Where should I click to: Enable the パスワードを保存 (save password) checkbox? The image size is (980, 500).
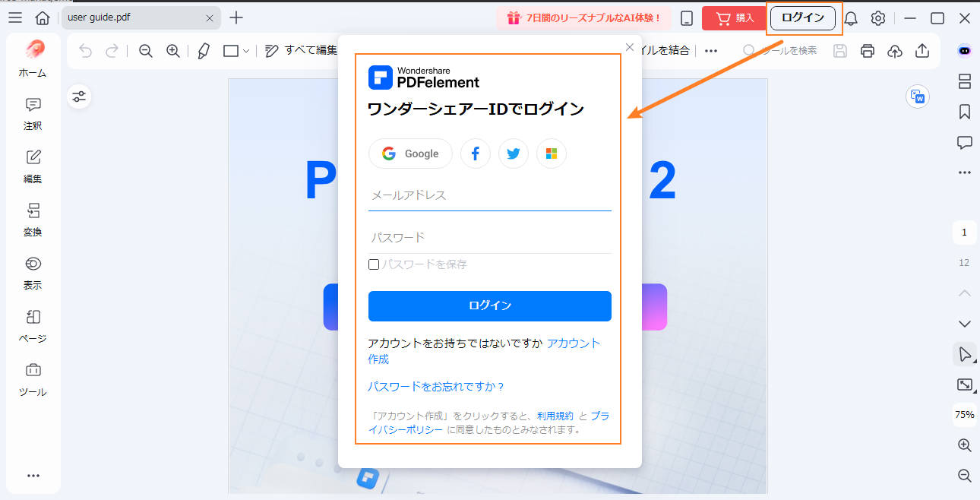click(x=373, y=264)
